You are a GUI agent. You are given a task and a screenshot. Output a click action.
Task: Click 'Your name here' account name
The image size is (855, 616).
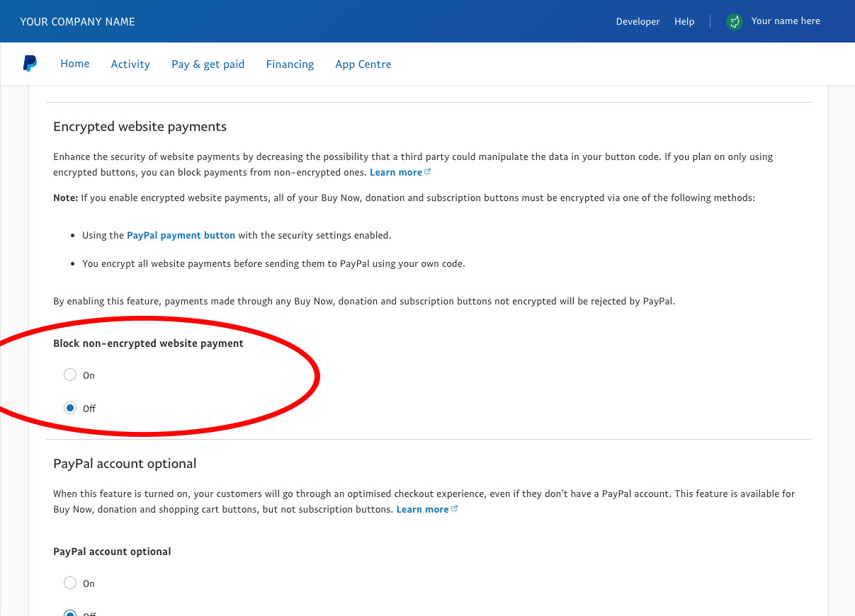pos(786,21)
